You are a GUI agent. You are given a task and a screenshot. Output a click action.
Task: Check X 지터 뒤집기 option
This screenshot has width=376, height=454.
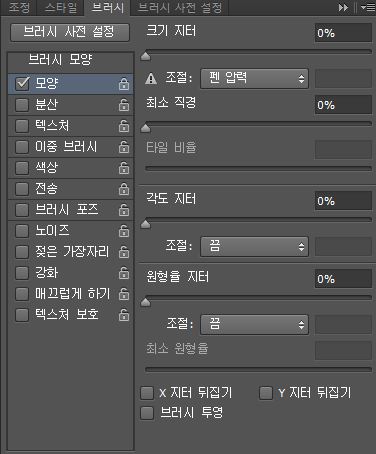pos(147,393)
